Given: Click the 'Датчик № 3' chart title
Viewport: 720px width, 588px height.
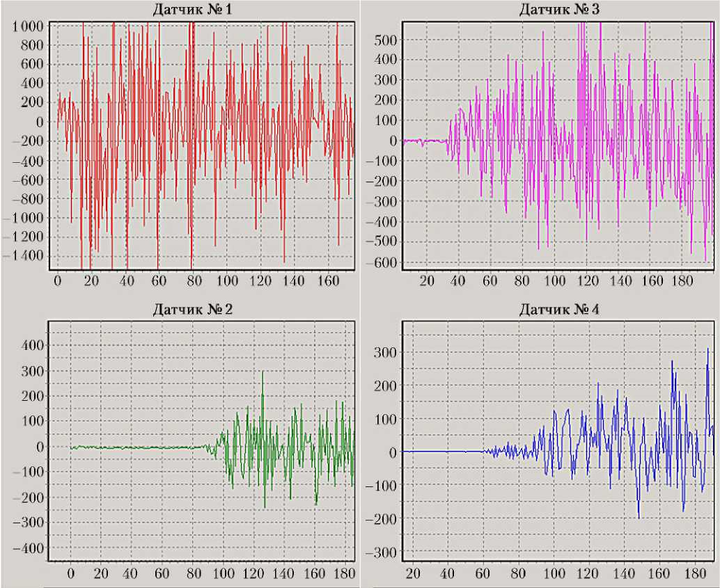Looking at the screenshot, I should (x=559, y=10).
